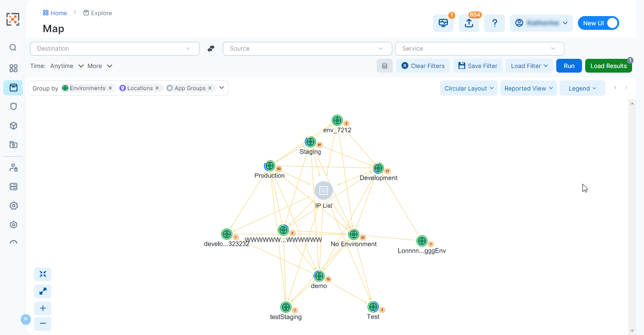Go to next page arrow right of Legend
This screenshot has height=335, width=644.
tap(626, 88)
